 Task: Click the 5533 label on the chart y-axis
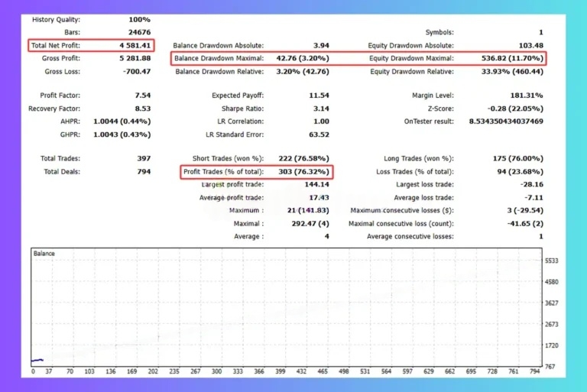pos(553,261)
